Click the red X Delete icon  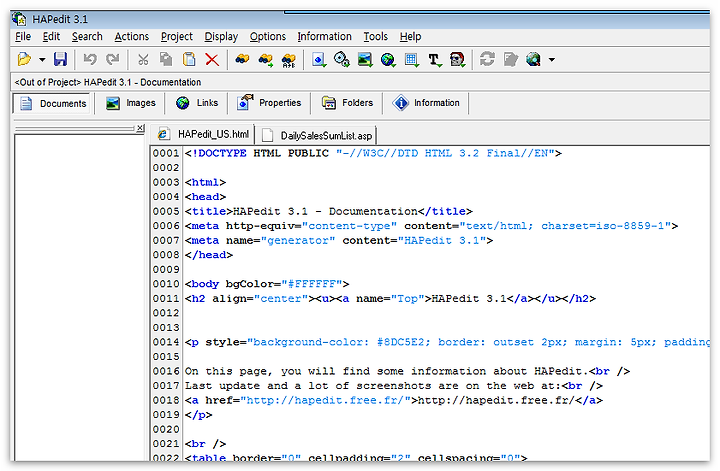pyautogui.click(x=212, y=59)
